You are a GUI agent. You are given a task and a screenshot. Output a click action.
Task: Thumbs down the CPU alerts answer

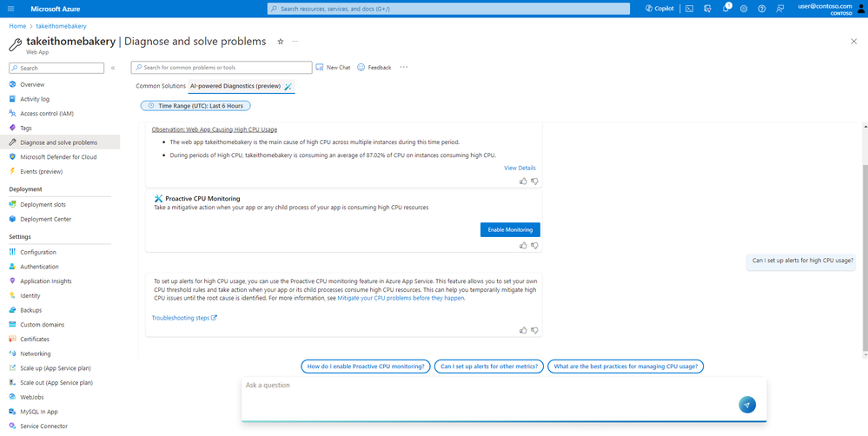pos(534,330)
